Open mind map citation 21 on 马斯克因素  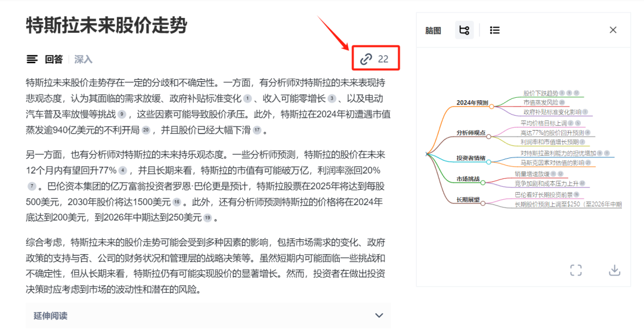coord(588,163)
